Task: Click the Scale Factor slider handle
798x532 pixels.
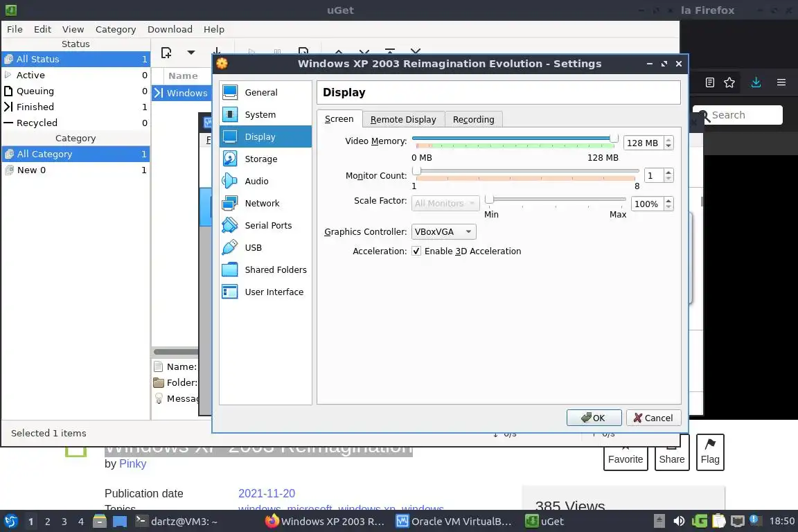Action: (x=489, y=199)
